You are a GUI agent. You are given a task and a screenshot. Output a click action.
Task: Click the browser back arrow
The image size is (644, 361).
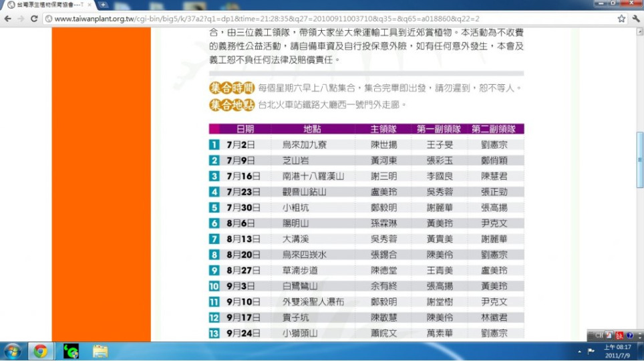tap(8, 19)
